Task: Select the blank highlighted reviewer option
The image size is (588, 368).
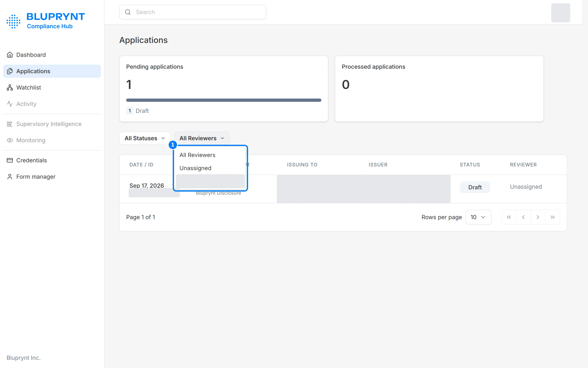Action: click(210, 181)
